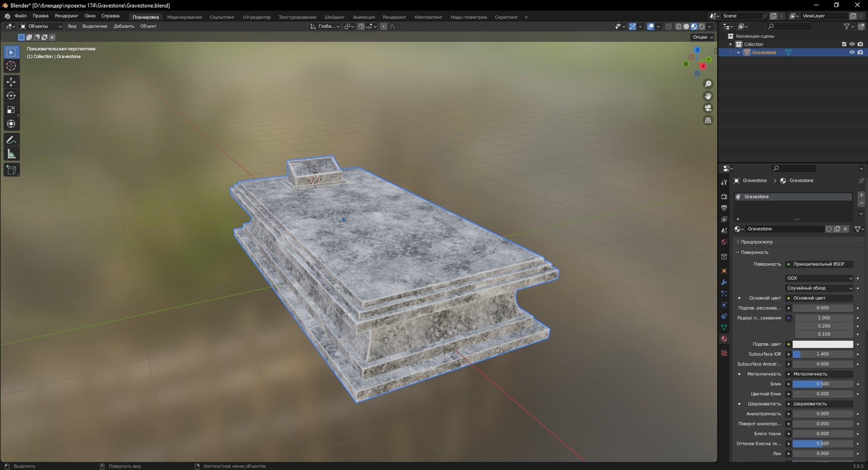Open the subsurface method dropdown below GGX

click(819, 288)
